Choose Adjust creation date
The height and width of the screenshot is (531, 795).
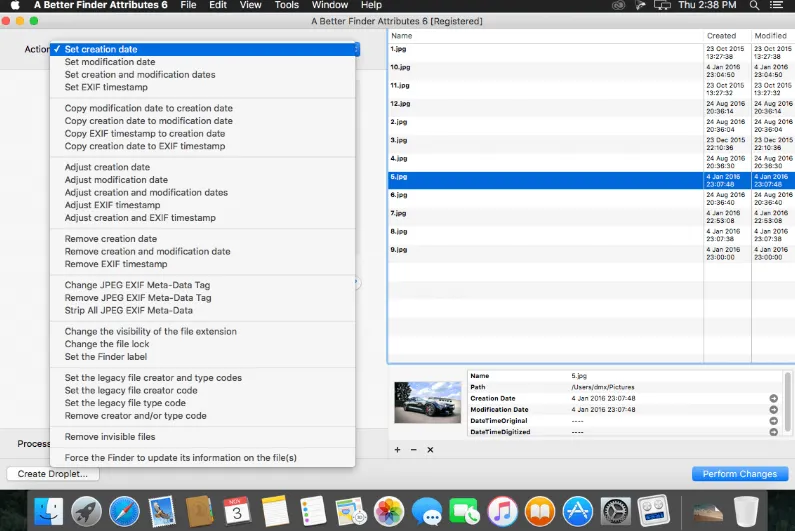tap(203, 167)
